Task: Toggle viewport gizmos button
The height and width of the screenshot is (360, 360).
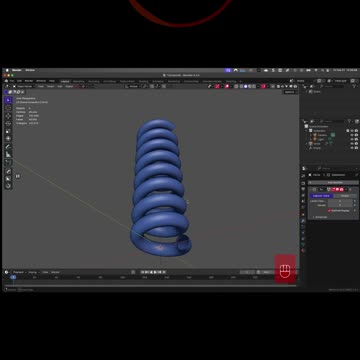Action: [218, 86]
